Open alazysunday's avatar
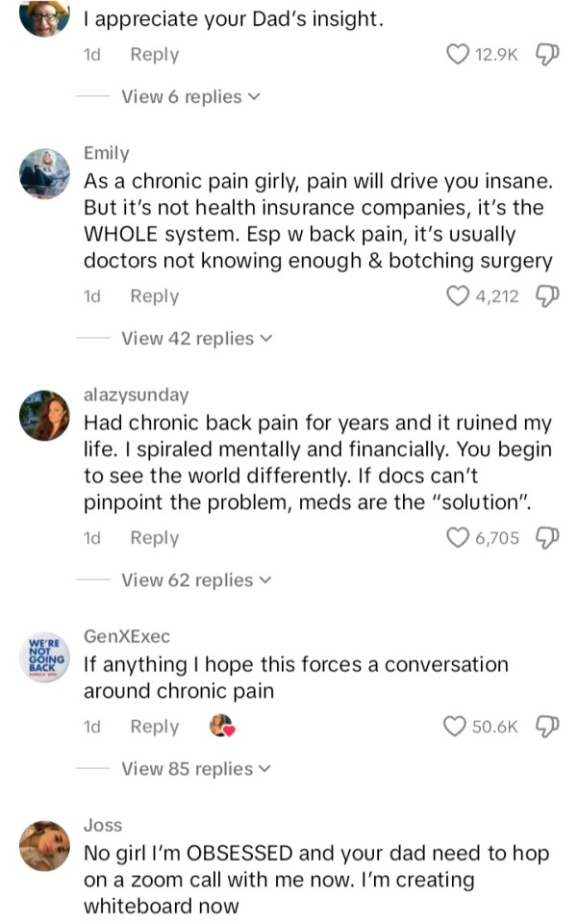Image resolution: width=578 pixels, height=924 pixels. coord(44,415)
